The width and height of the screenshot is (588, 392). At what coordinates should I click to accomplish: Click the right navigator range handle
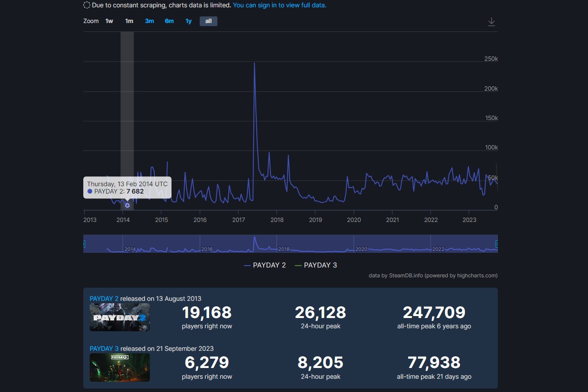[x=497, y=244]
